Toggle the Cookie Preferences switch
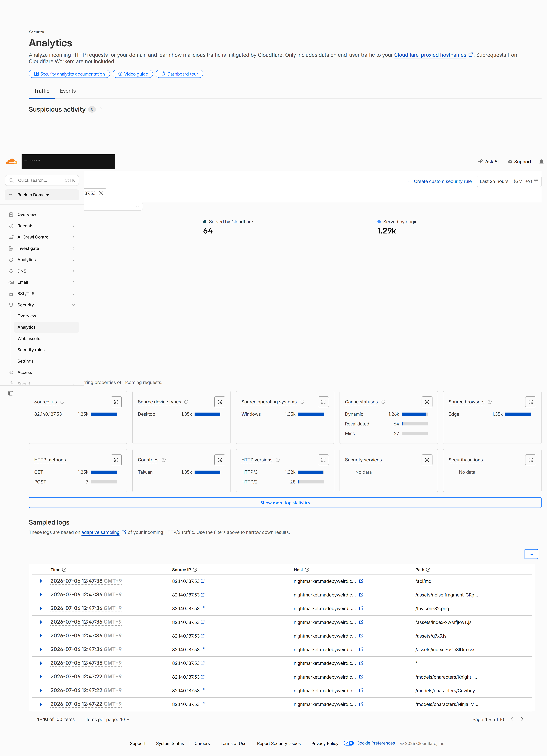The height and width of the screenshot is (756, 547). point(349,743)
